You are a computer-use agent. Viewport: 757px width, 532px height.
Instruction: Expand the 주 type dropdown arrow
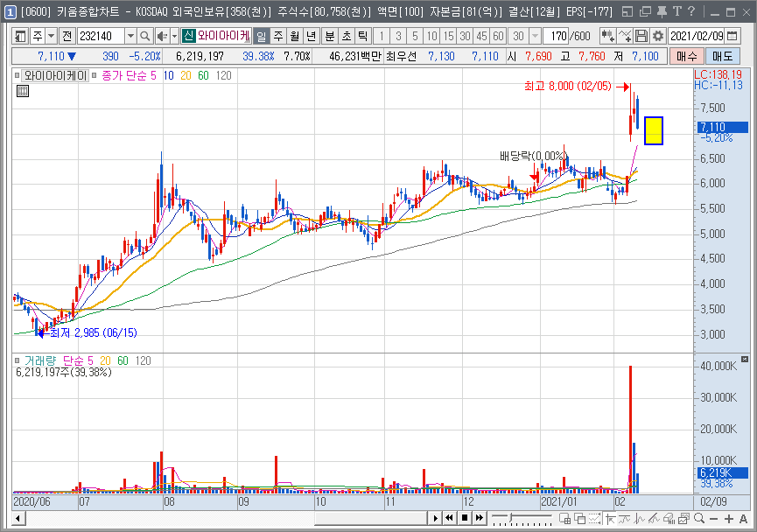51,36
